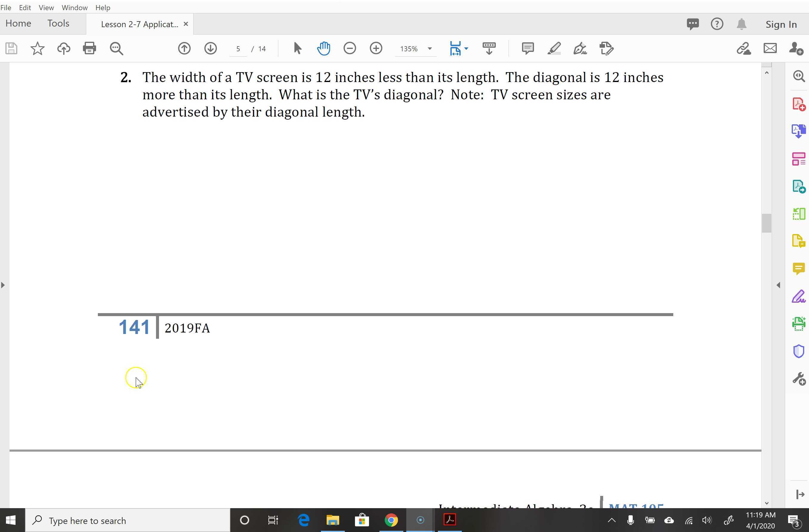Go to the next page
This screenshot has height=532, width=809.
[210, 48]
